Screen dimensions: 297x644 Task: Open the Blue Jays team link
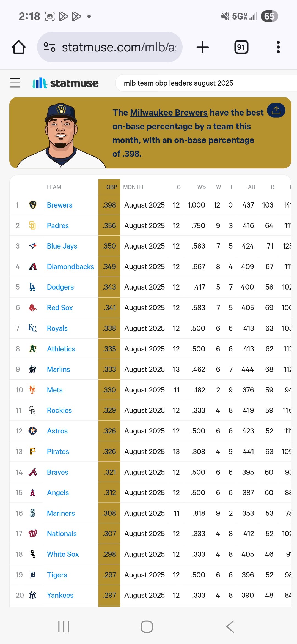point(62,246)
